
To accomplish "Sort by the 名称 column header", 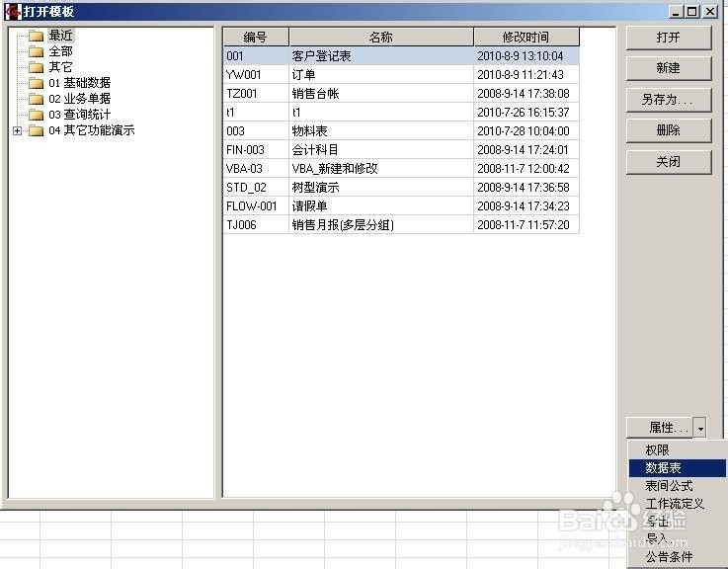I will 381,37.
